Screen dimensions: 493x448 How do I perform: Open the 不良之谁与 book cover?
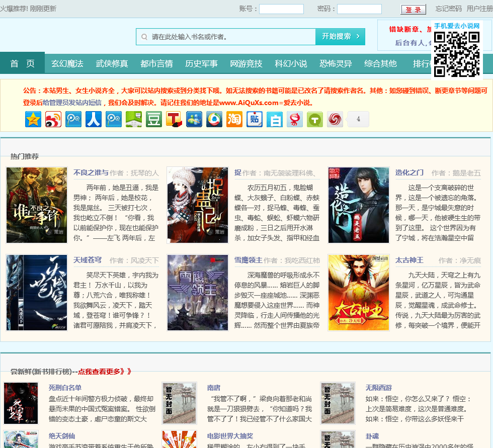[37, 205]
